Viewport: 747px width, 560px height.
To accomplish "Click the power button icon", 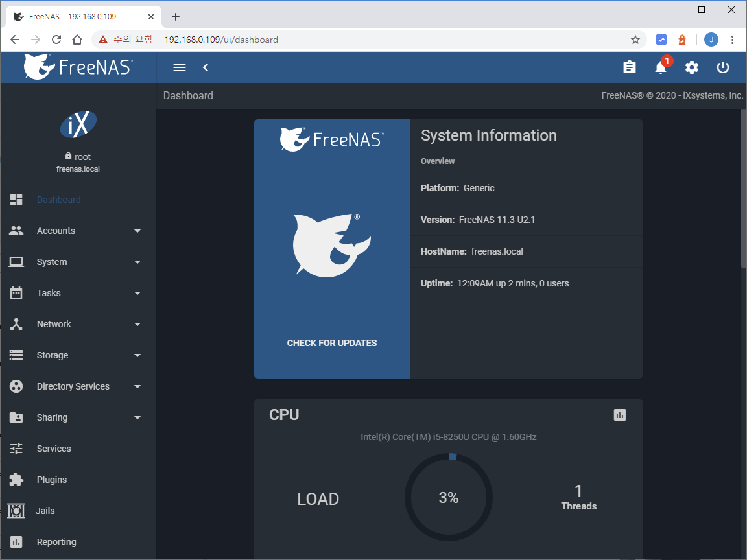I will tap(723, 67).
